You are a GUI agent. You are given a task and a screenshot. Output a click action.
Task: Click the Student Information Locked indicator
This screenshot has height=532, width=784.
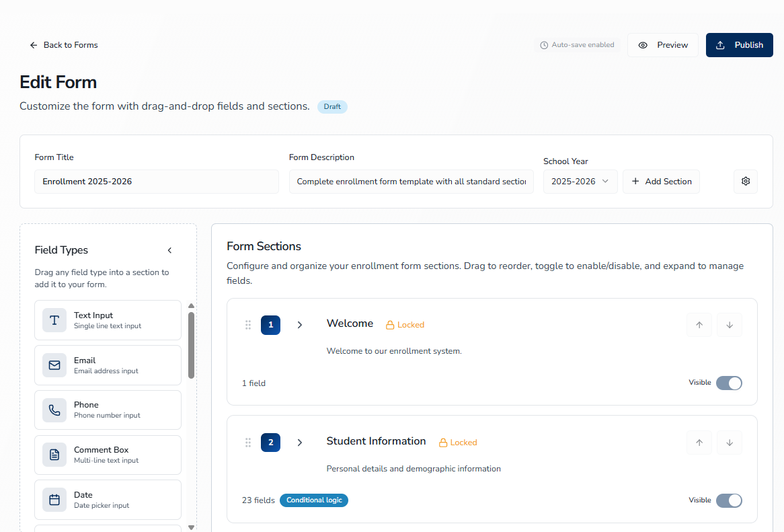(458, 443)
